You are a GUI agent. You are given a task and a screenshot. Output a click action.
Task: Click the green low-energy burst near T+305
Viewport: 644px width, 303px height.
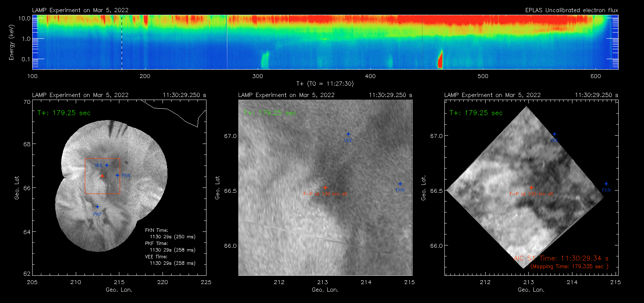265,60
